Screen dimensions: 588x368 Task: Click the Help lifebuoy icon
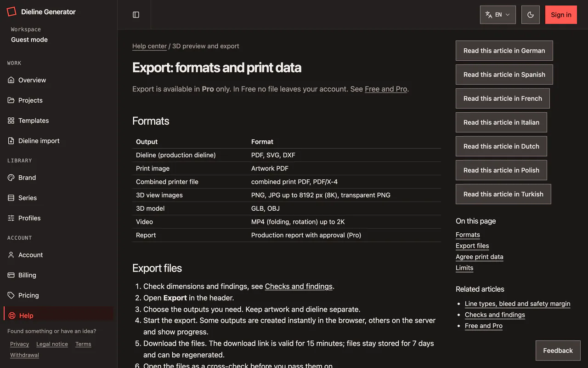pos(11,316)
